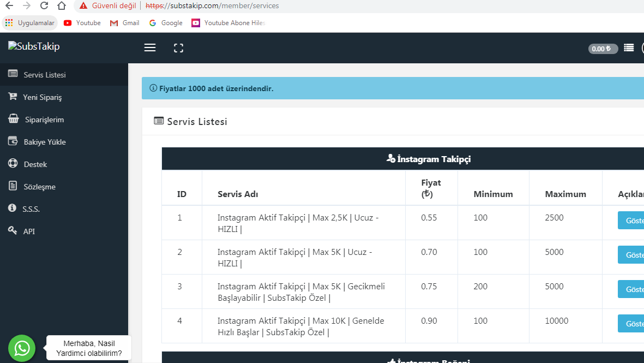Click the 0.00 ₺ balance badge
Viewport: 644px width, 363px height.
603,49
